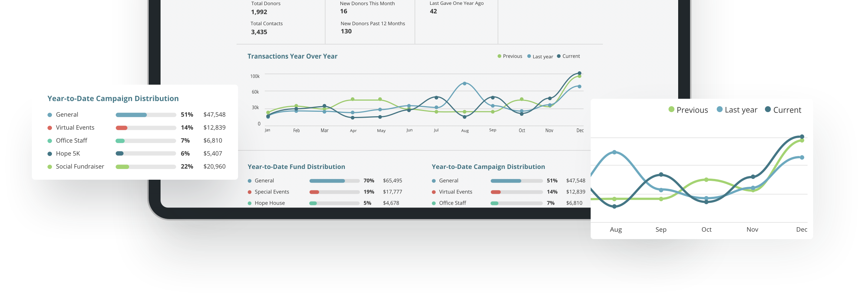Image resolution: width=868 pixels, height=300 pixels.
Task: Select the Aug peak point on Last year line in main chart
Action: click(465, 84)
